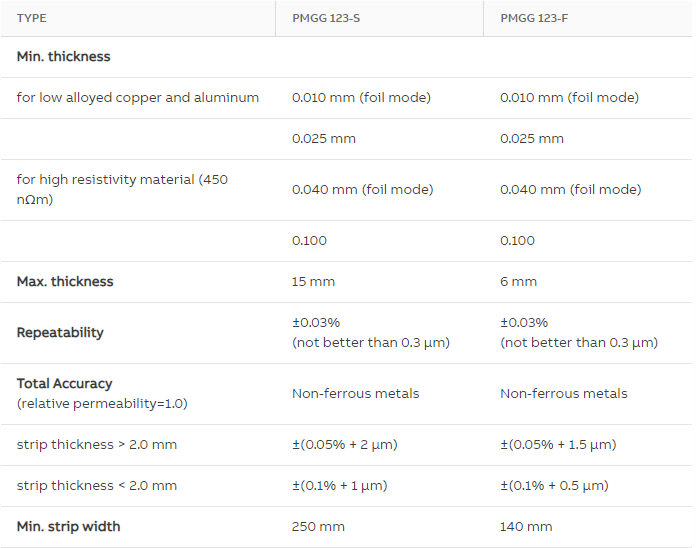Screen dimensions: 696x548
Task: Click the Min. thickness row label
Action: 63,56
